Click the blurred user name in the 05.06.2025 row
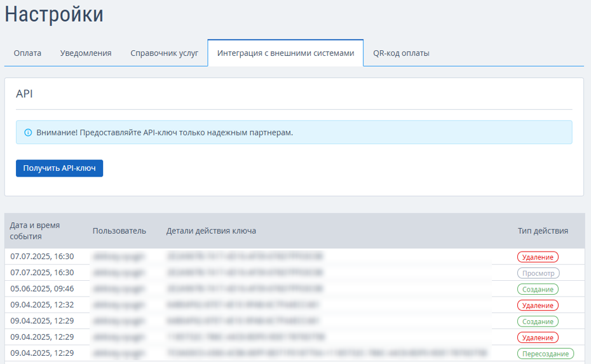This screenshot has width=591, height=364. point(119,289)
